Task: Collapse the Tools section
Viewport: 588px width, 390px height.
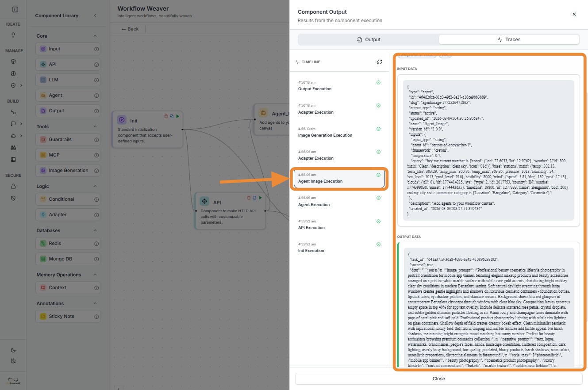Action: point(95,126)
